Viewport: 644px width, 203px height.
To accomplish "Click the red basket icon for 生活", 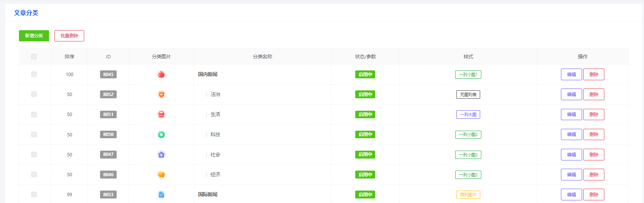I will (x=161, y=114).
